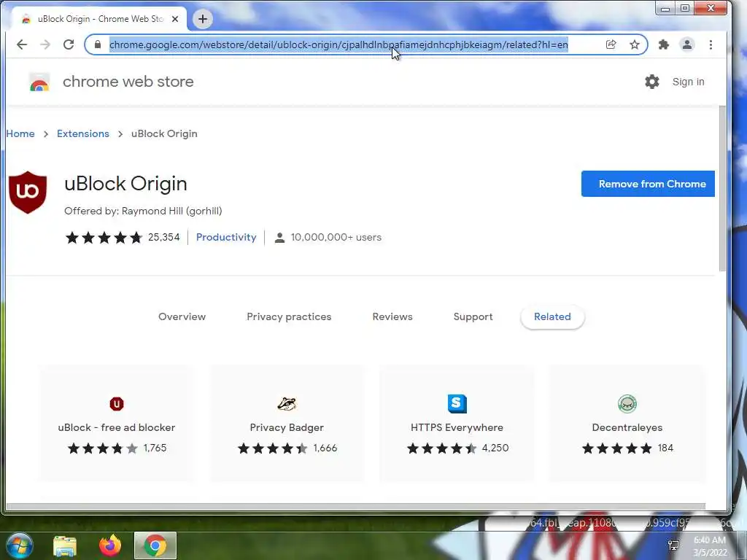Open File Explorer from taskbar
Image resolution: width=747 pixels, height=560 pixels.
click(65, 545)
